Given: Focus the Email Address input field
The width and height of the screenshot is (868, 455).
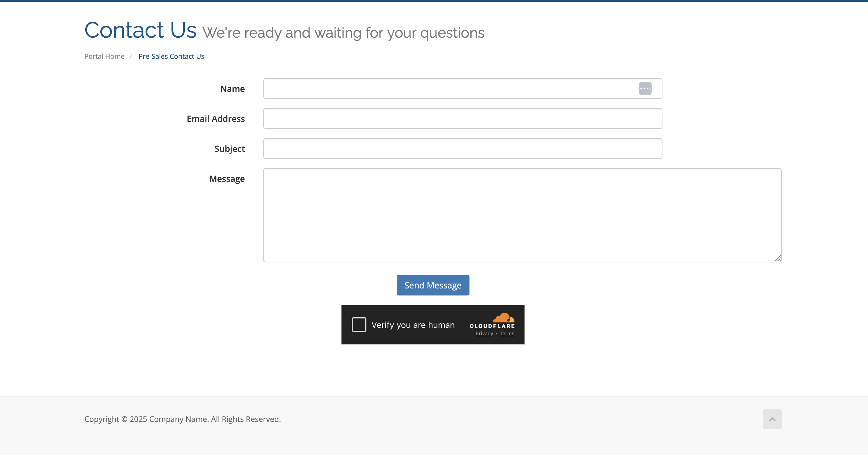Looking at the screenshot, I should pyautogui.click(x=462, y=119).
